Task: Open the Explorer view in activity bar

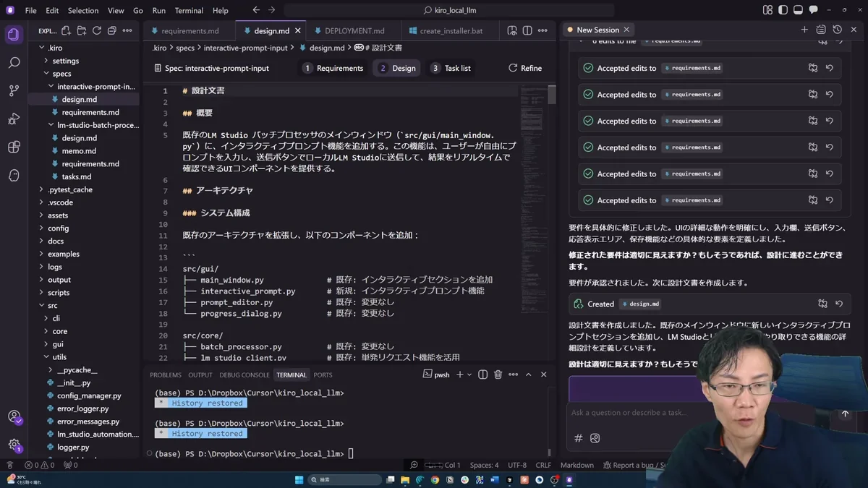Action: pyautogui.click(x=14, y=35)
